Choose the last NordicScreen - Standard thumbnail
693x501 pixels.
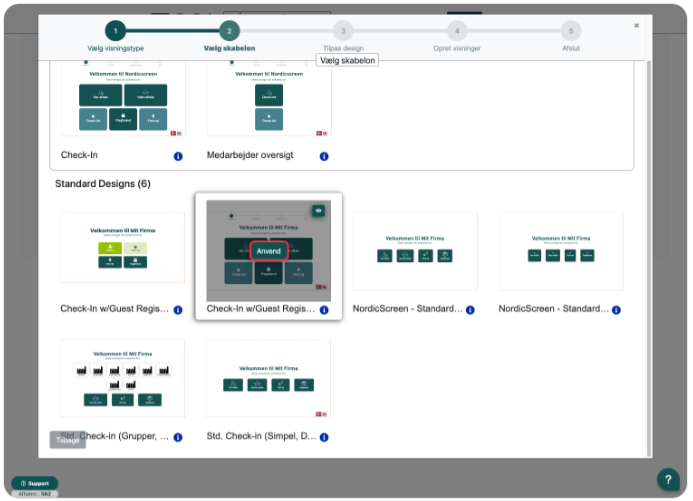pyautogui.click(x=561, y=250)
